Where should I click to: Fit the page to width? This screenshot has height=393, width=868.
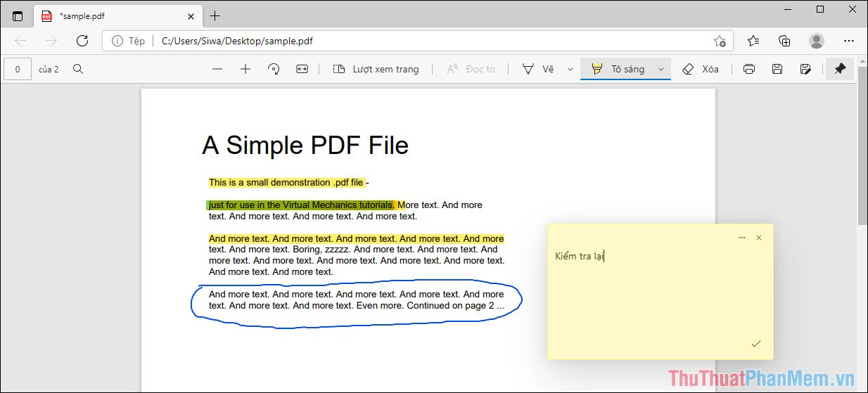(302, 69)
